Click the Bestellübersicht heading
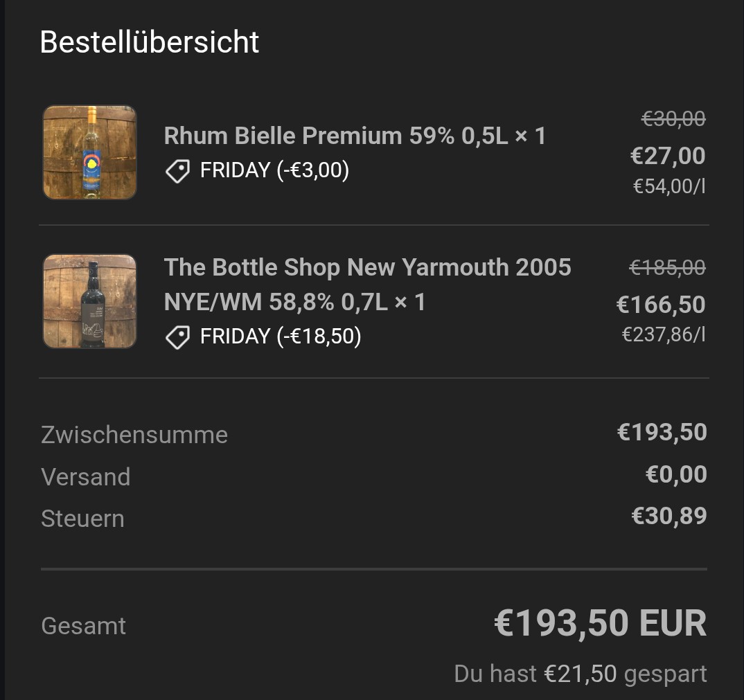The height and width of the screenshot is (700, 744). 150,42
